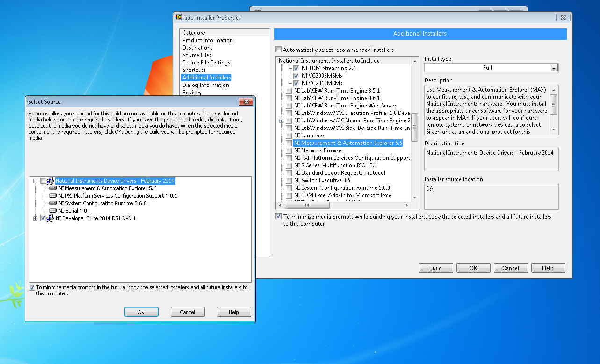The width and height of the screenshot is (600, 364).
Task: Select Destinations category
Action: pos(197,48)
